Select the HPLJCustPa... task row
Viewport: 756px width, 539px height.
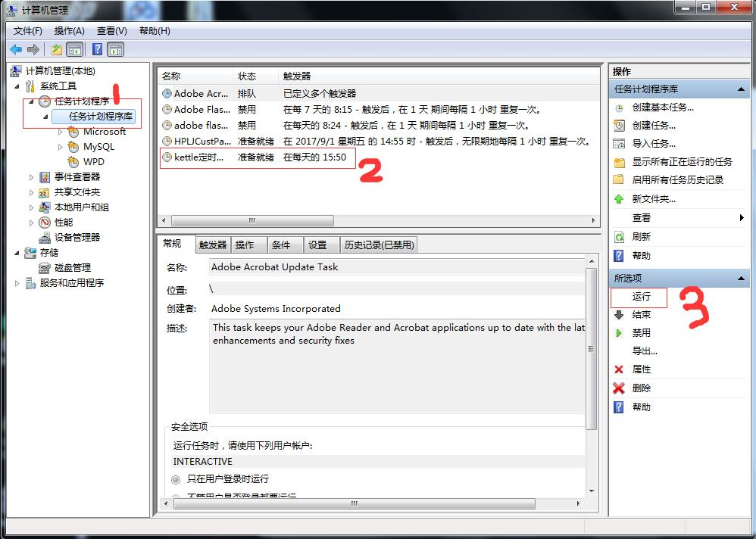[x=379, y=141]
